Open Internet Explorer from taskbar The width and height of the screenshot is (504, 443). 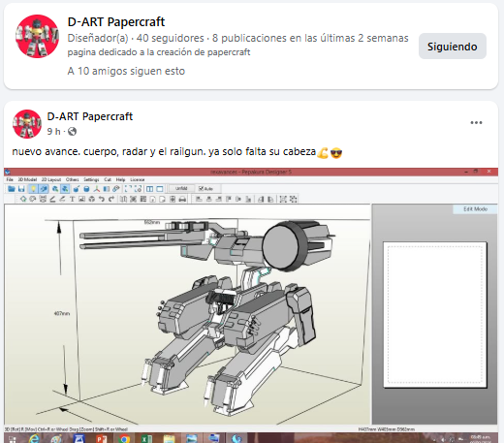click(34, 438)
